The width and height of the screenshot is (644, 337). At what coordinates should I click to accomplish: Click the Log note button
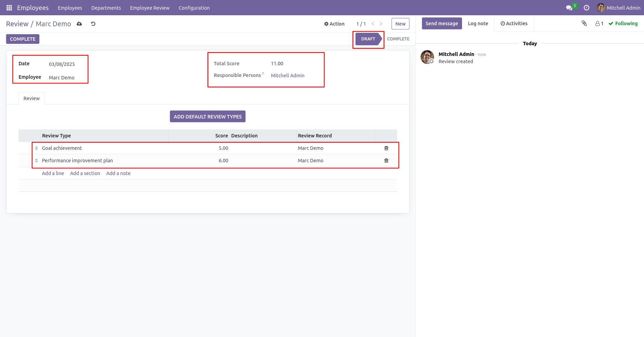[478, 23]
